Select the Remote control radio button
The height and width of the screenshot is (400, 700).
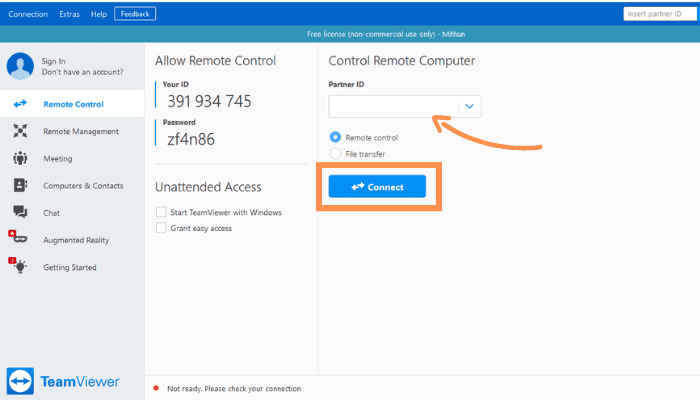click(x=335, y=137)
